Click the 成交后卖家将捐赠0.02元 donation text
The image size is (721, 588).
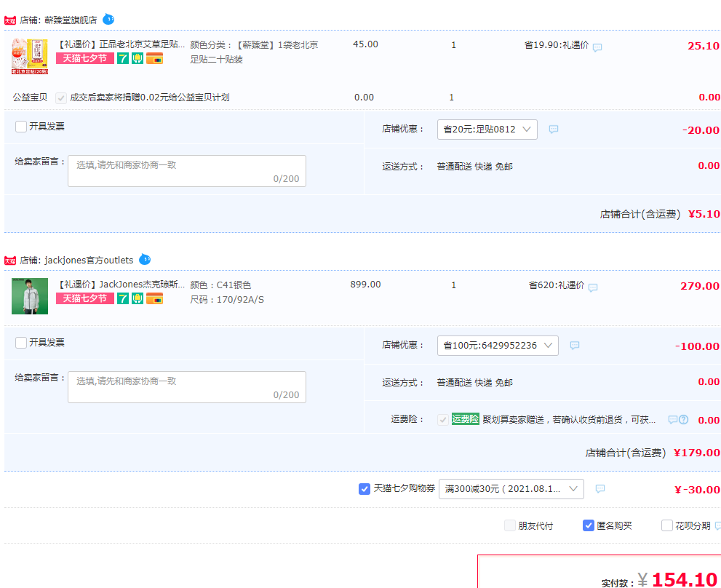pos(150,98)
